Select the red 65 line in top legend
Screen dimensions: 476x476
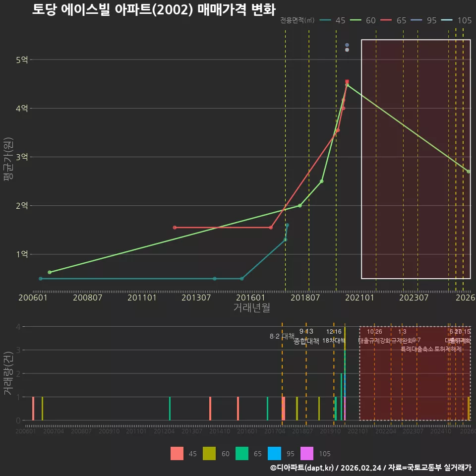click(386, 20)
